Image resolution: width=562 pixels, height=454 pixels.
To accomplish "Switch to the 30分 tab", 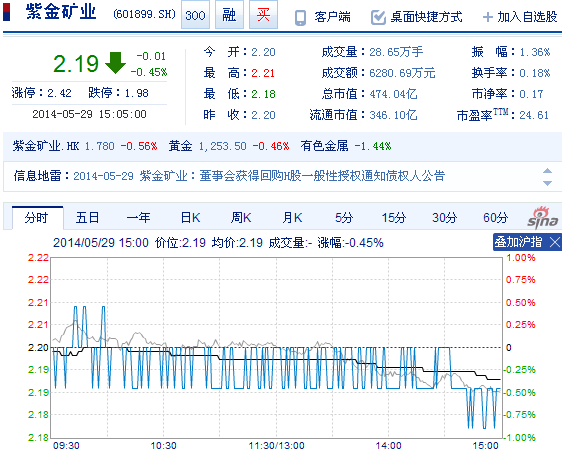I will [x=444, y=218].
